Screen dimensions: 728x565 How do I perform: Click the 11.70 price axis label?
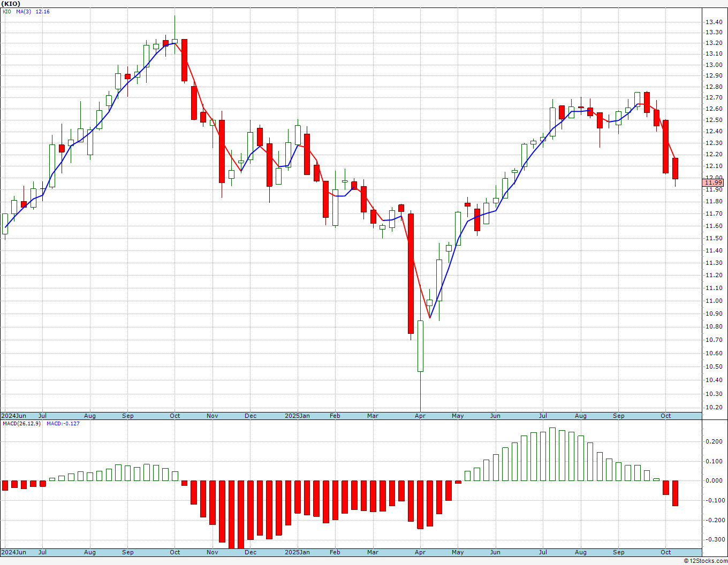click(x=714, y=213)
